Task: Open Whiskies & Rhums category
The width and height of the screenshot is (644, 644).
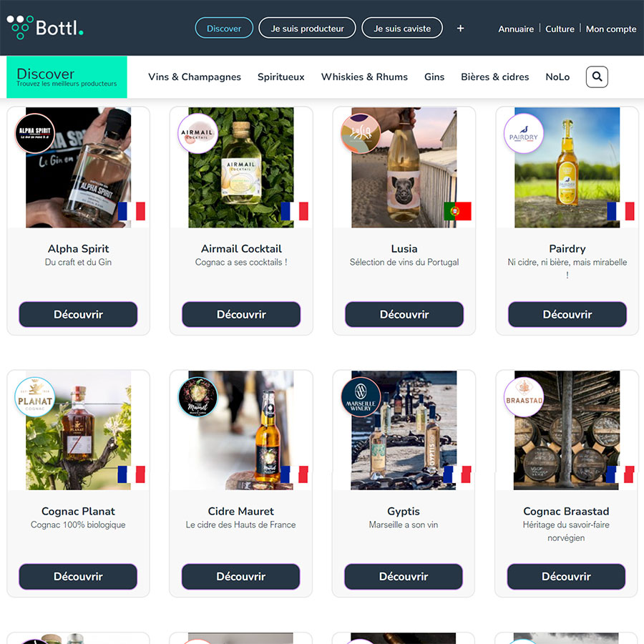Action: tap(364, 77)
